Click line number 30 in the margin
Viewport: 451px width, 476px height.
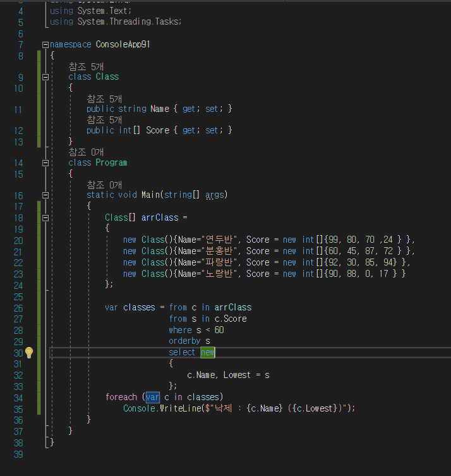18,353
